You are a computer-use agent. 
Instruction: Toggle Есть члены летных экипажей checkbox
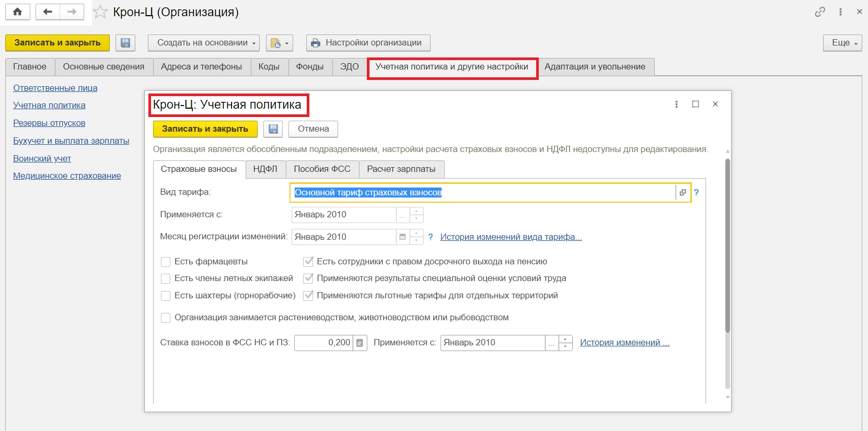[x=166, y=278]
